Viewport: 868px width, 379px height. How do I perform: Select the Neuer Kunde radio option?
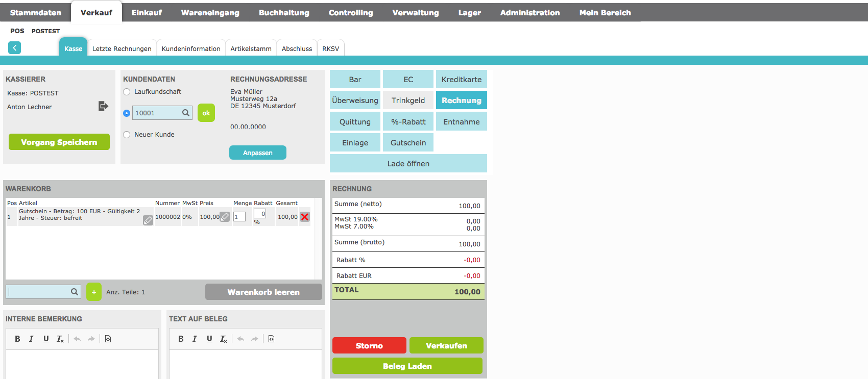[127, 135]
